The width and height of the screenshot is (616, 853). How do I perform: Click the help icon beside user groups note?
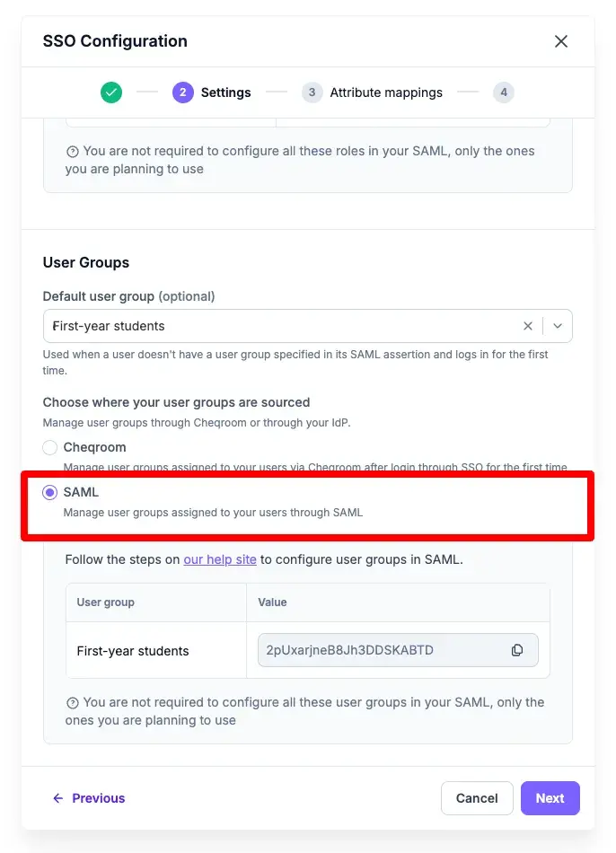pos(73,703)
